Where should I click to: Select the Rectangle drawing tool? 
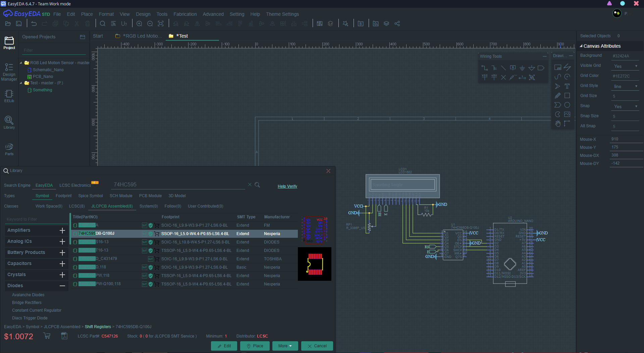pyautogui.click(x=567, y=96)
